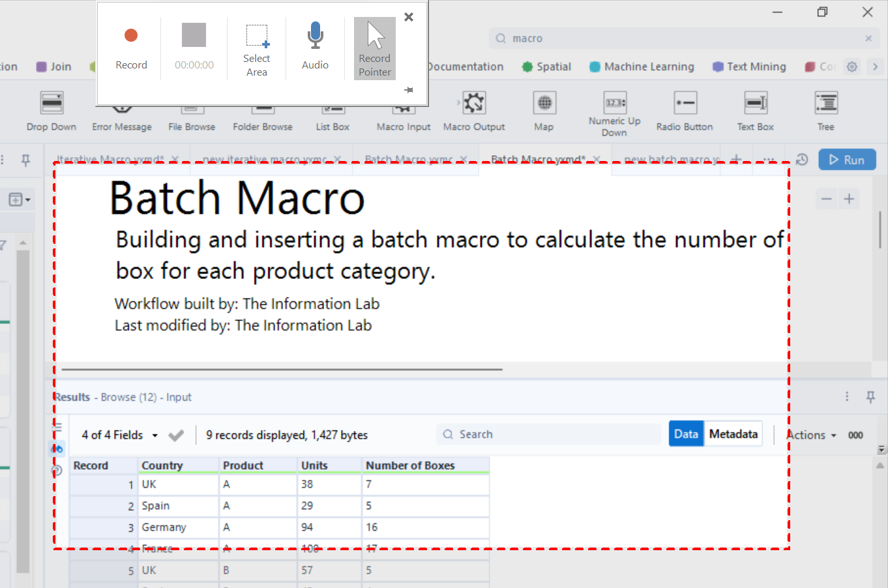Select the Map tool icon
888x588 pixels.
[544, 104]
